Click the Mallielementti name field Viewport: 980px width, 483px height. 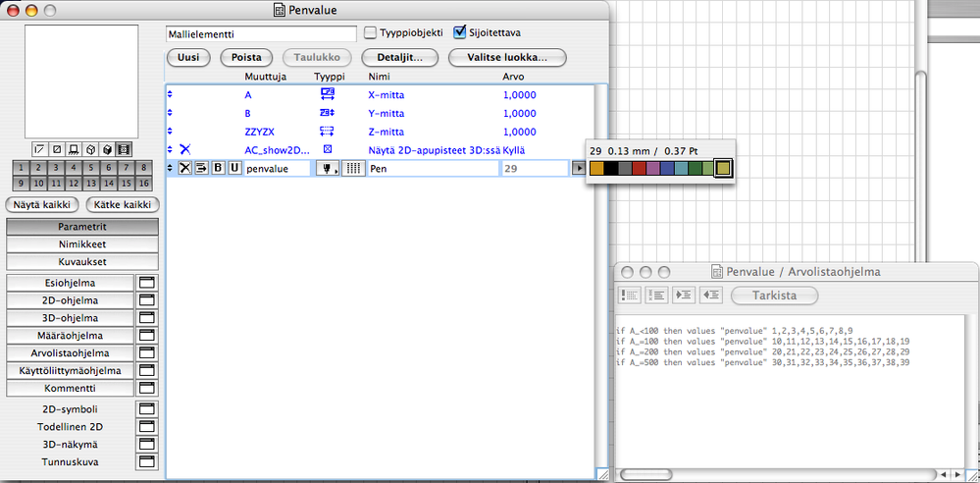(x=261, y=33)
